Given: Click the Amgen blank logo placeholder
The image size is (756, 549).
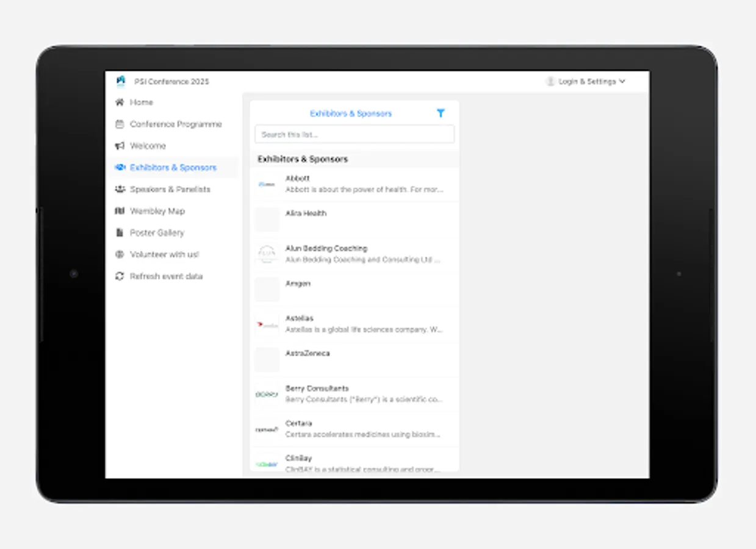Looking at the screenshot, I should point(267,290).
